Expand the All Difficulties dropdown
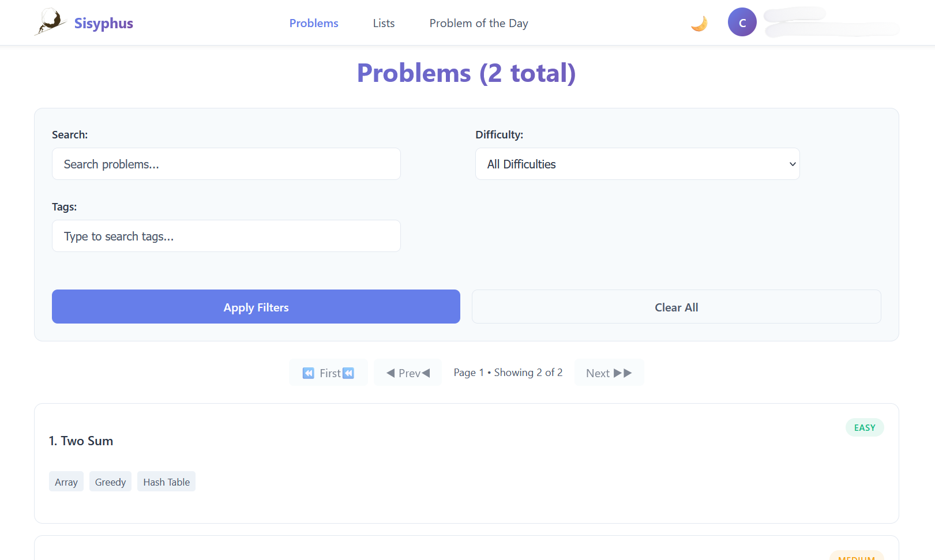 [x=637, y=164]
